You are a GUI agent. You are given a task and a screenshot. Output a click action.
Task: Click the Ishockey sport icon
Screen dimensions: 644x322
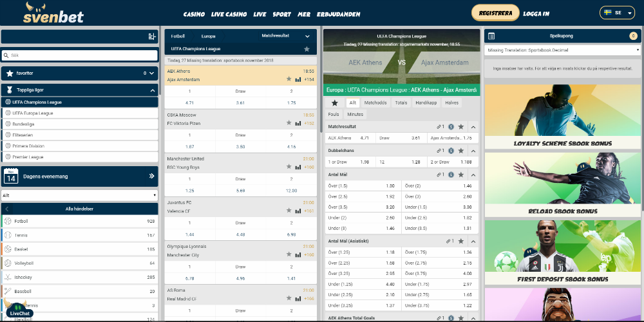click(8, 277)
